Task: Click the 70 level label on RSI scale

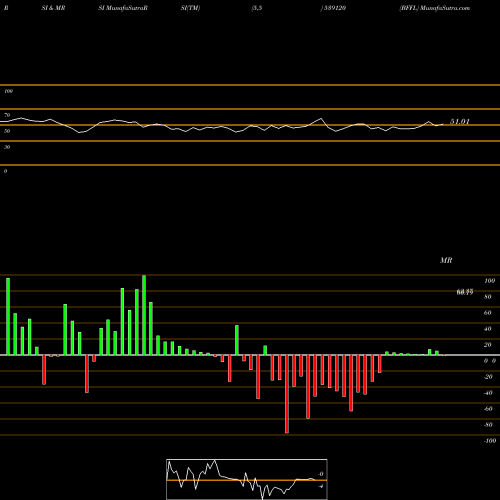Action: [7, 115]
